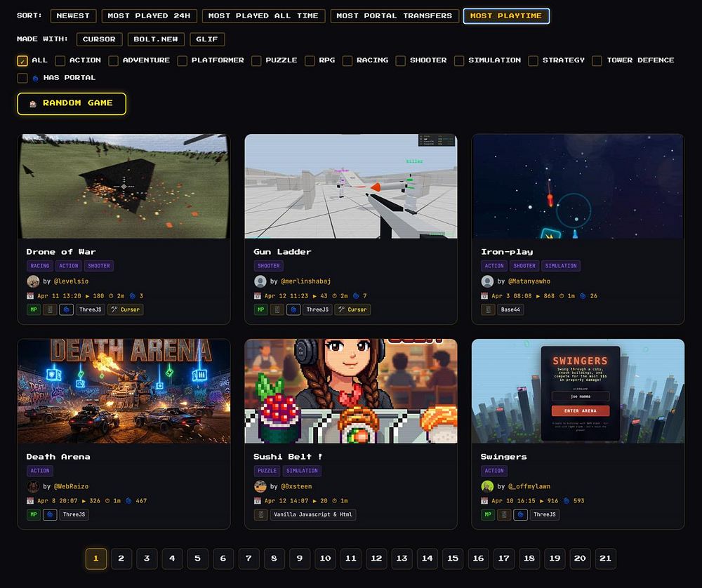
Task: Click mobile badge icon on Sushi Belt
Action: tap(261, 514)
